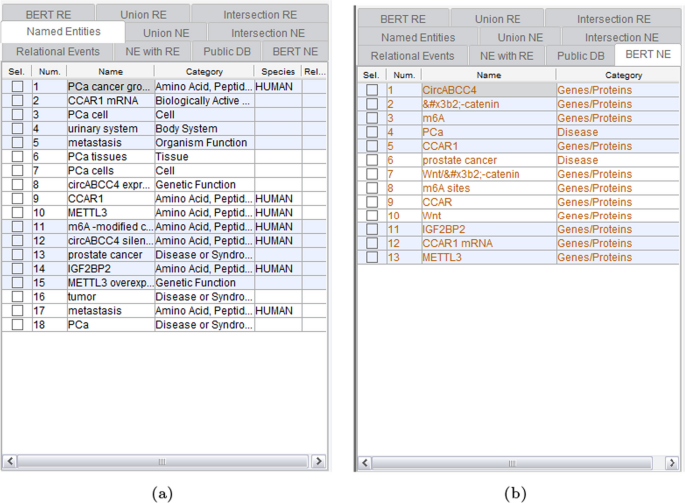Screen dimensions: 685x503
Task: Sort by Category header in right panel
Action: [623, 75]
